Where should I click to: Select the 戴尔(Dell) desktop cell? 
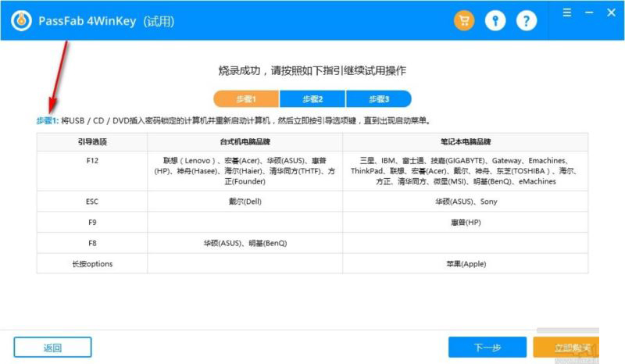pyautogui.click(x=245, y=202)
